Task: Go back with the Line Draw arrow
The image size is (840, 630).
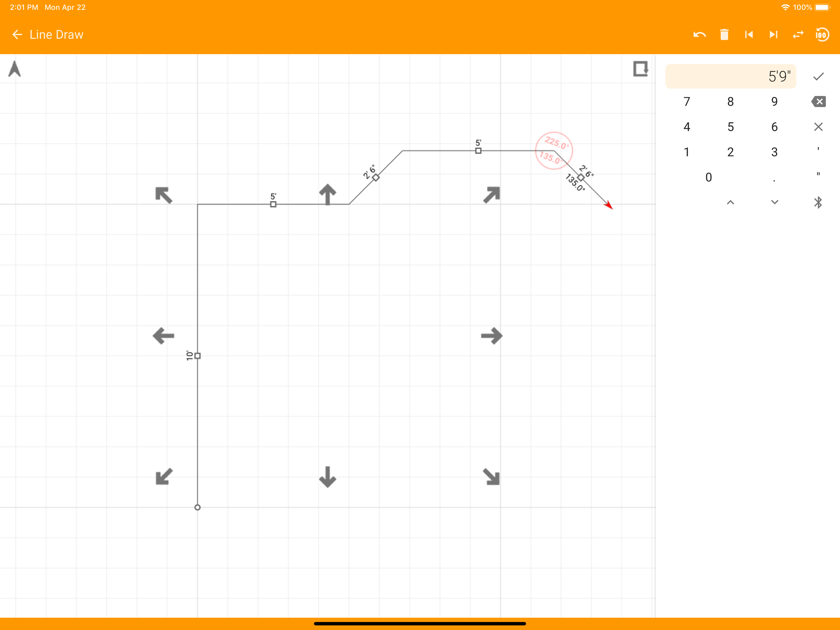Action: coord(17,34)
